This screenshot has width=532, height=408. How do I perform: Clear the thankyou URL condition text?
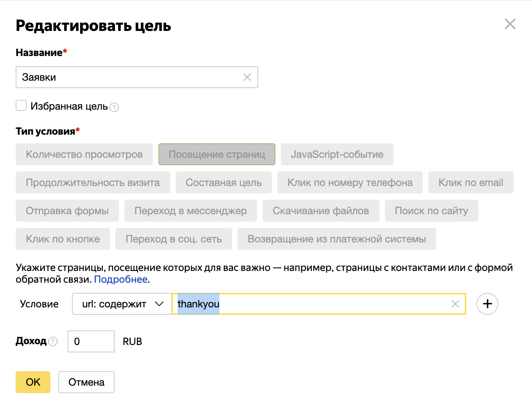(455, 304)
